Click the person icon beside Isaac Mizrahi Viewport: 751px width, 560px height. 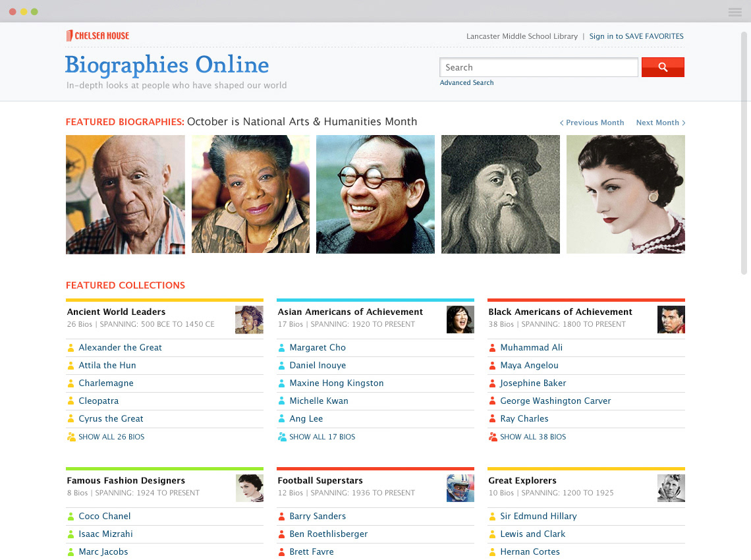[71, 534]
